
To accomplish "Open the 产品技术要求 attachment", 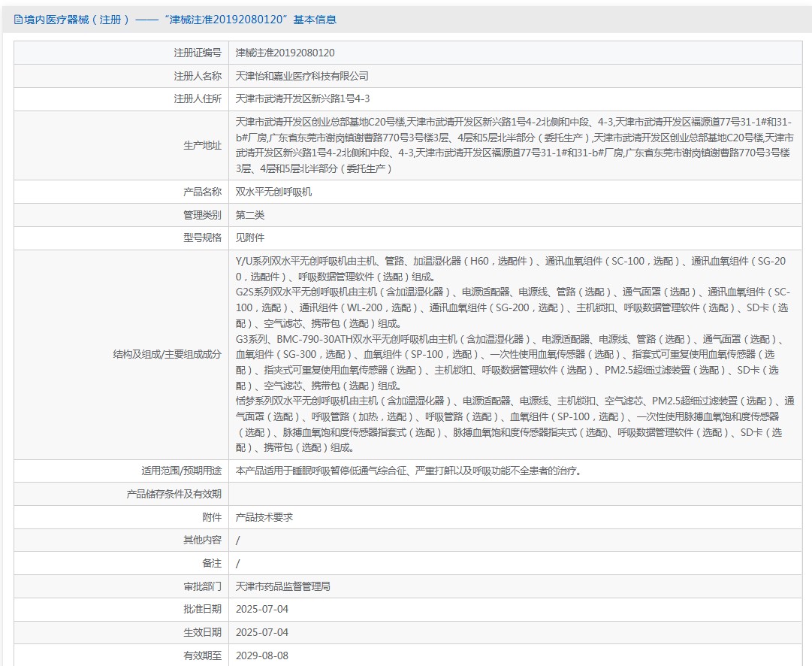I will pyautogui.click(x=264, y=517).
